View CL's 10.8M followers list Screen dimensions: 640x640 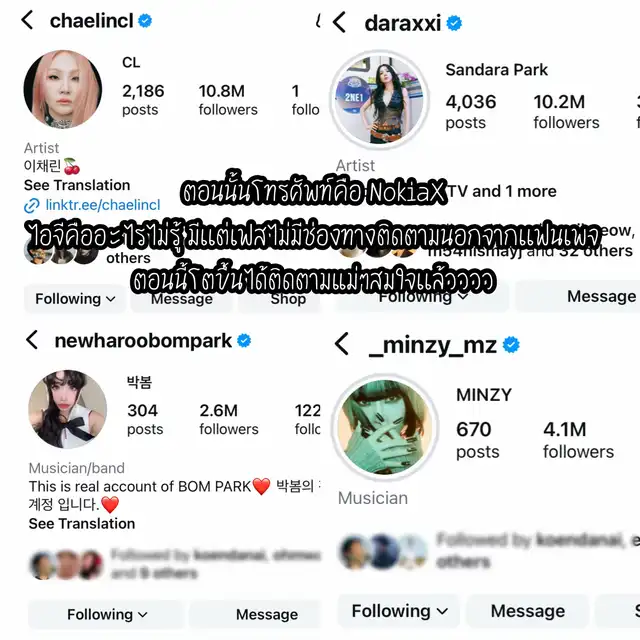[x=228, y=100]
